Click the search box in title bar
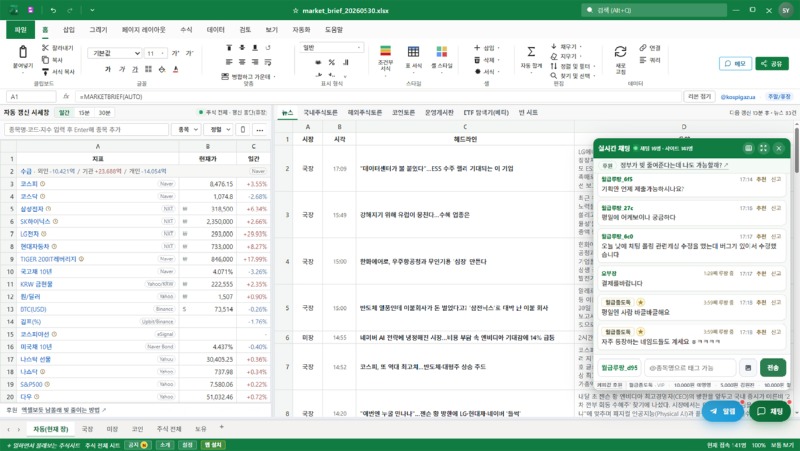The width and height of the screenshot is (800, 451). point(654,10)
